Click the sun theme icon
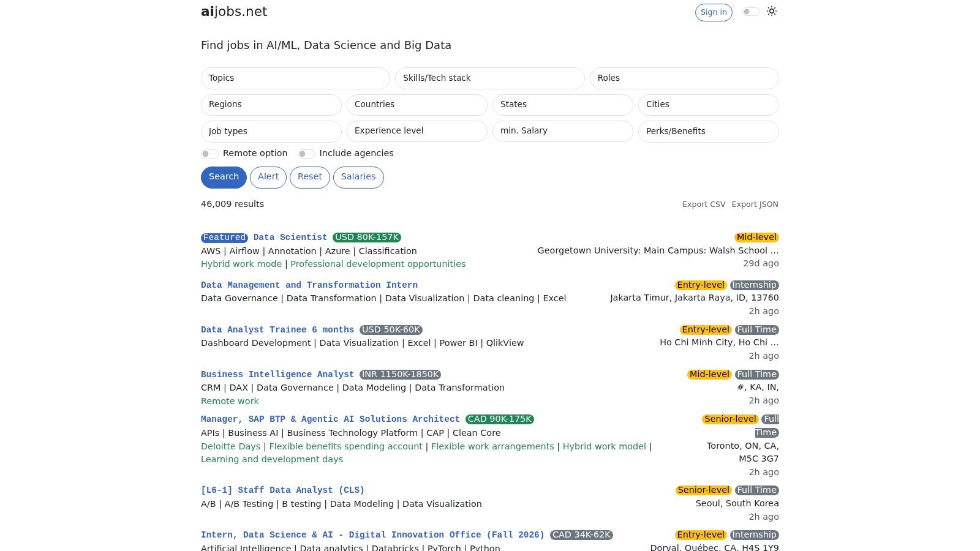The height and width of the screenshot is (551, 980). click(x=772, y=11)
